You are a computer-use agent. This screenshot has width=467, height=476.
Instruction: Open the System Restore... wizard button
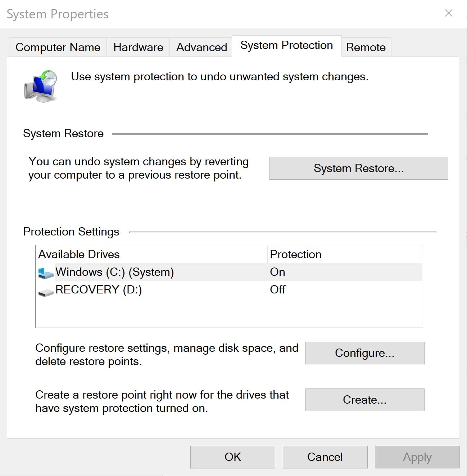pyautogui.click(x=359, y=168)
